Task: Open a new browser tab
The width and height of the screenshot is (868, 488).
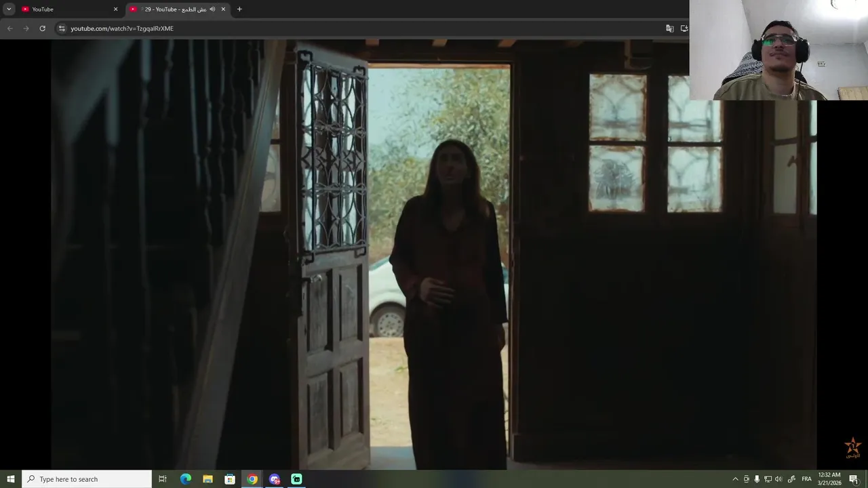Action: click(239, 9)
